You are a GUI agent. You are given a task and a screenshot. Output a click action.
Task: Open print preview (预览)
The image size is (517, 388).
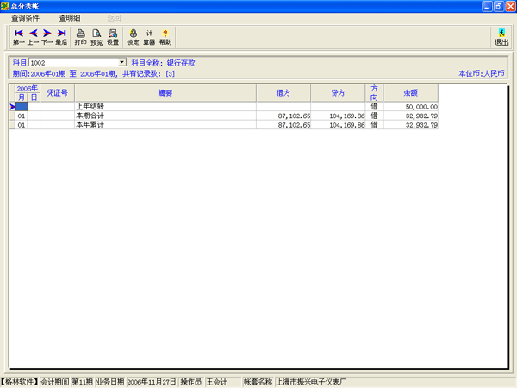tap(96, 37)
